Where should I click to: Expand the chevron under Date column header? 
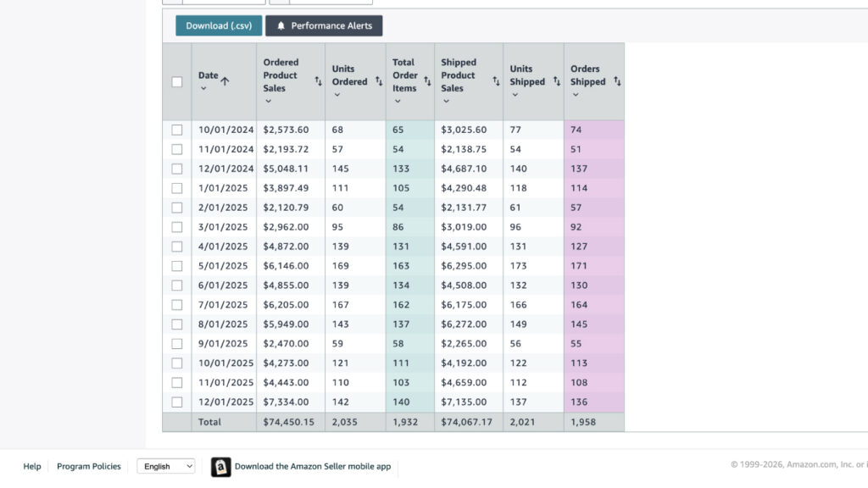(203, 89)
